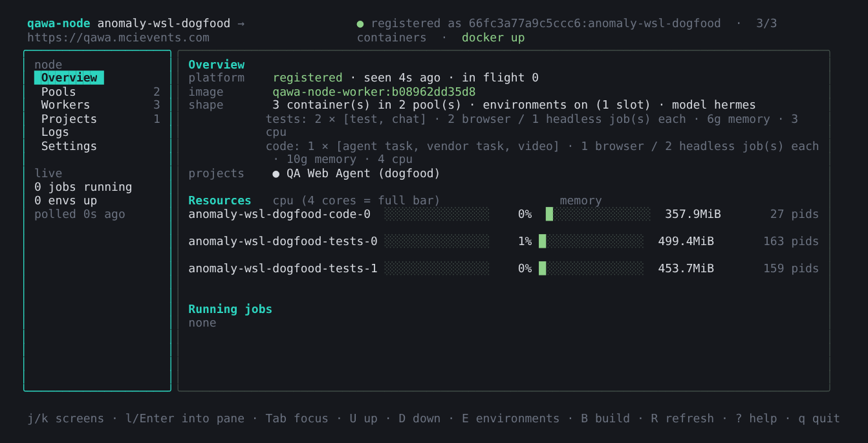
Task: Open the QA Web Agent (dogfood) project
Action: (363, 173)
